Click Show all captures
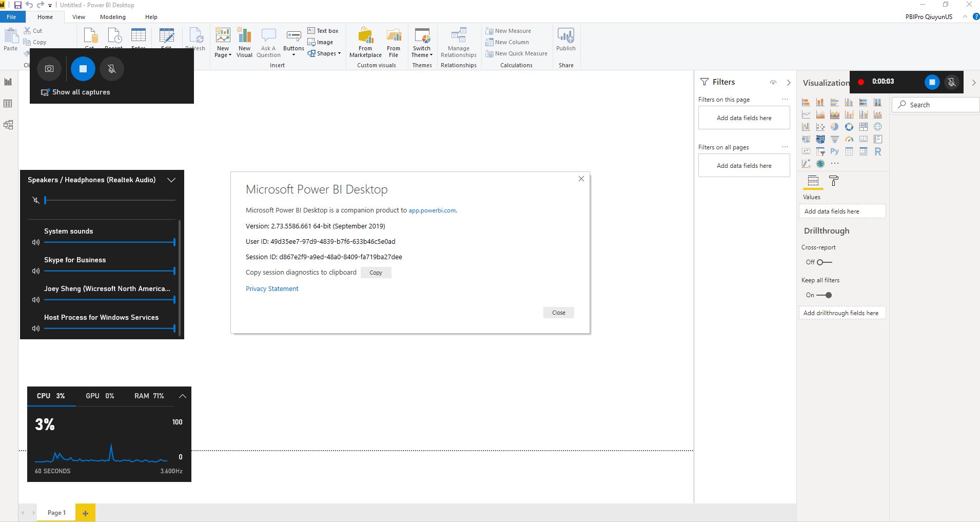Screen dimensions: 980x522 [x=76, y=92]
